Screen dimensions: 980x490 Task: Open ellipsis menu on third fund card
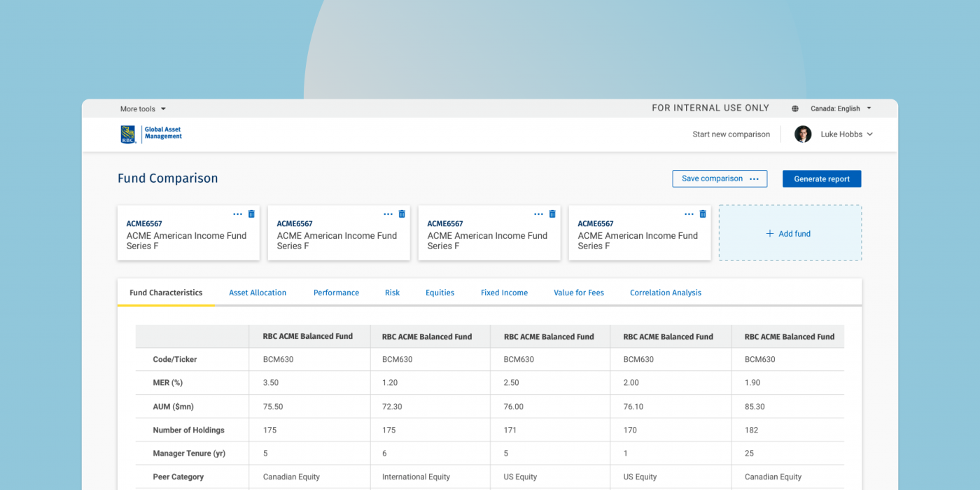[538, 214]
